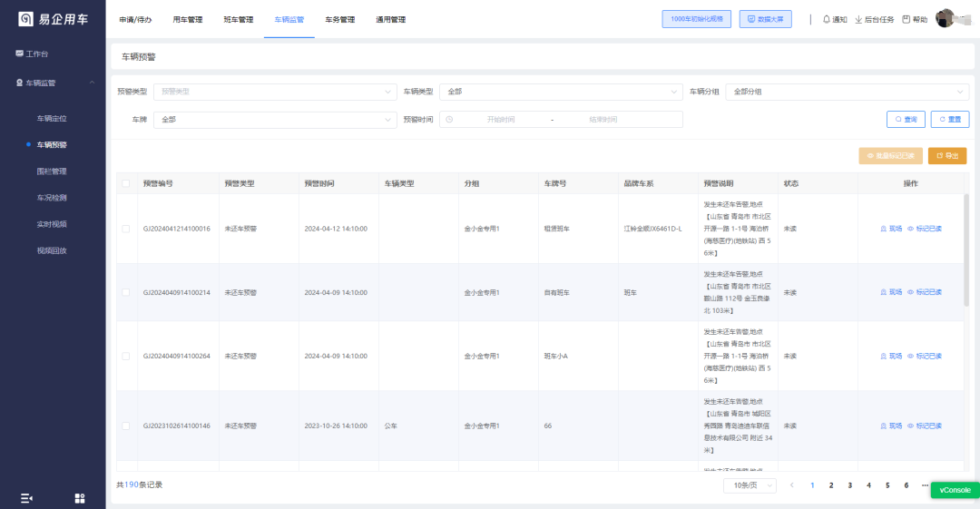Click the notification bell icon

coord(827,19)
